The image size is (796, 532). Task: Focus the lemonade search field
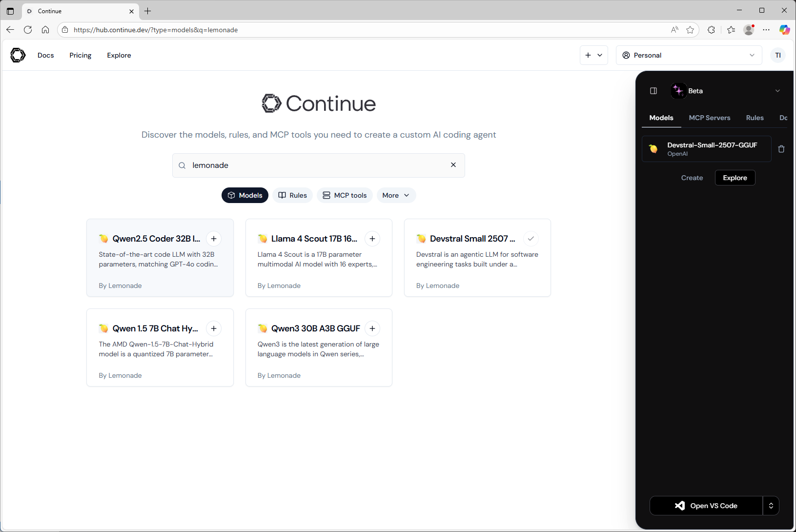(319, 165)
